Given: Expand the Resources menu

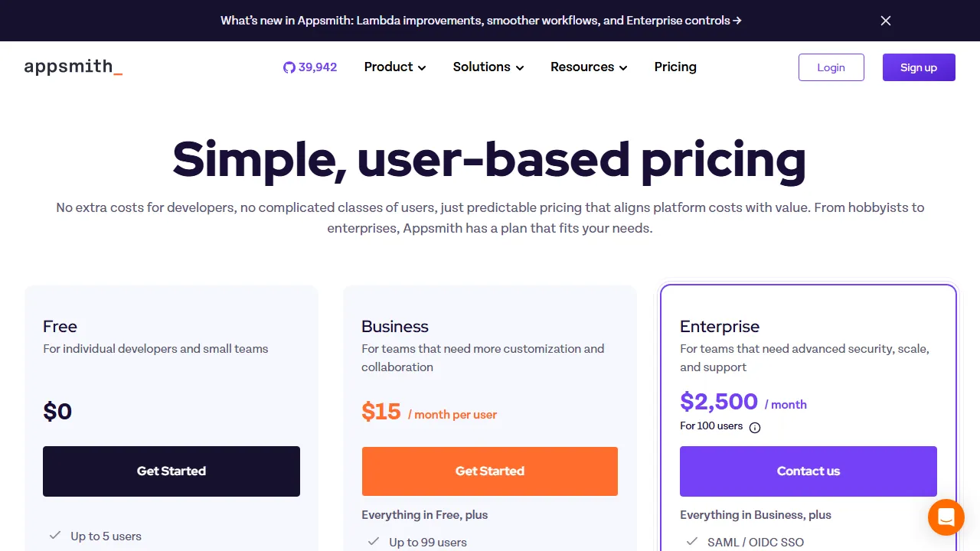Looking at the screenshot, I should pos(589,67).
